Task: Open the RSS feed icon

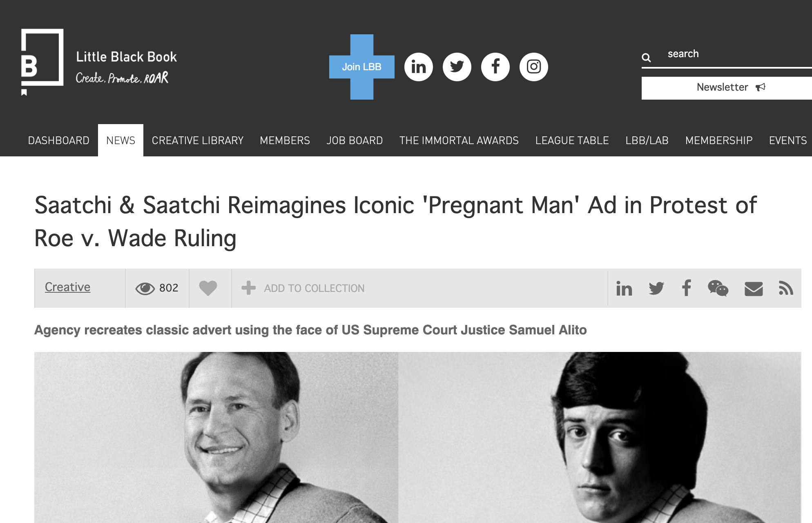Action: point(785,288)
